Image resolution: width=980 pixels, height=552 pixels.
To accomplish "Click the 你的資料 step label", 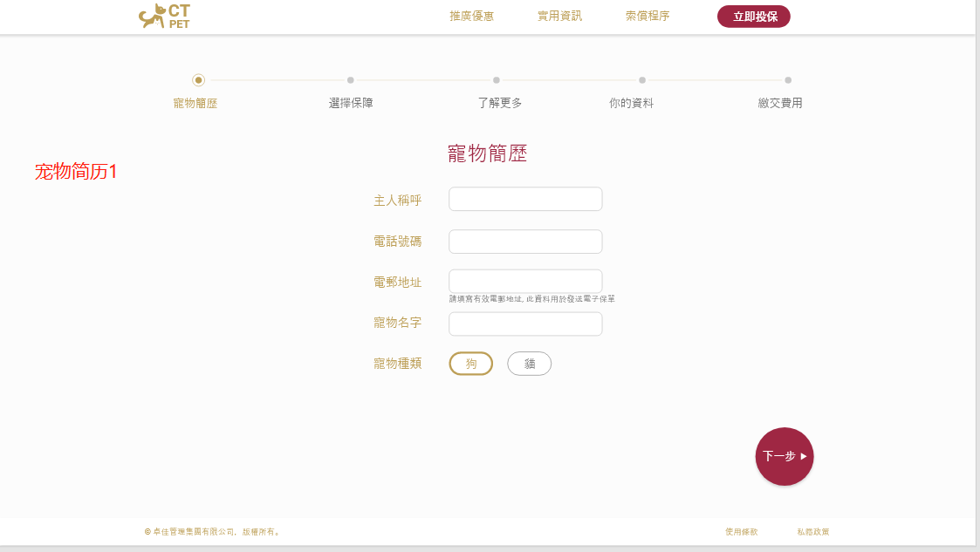I will [x=631, y=103].
